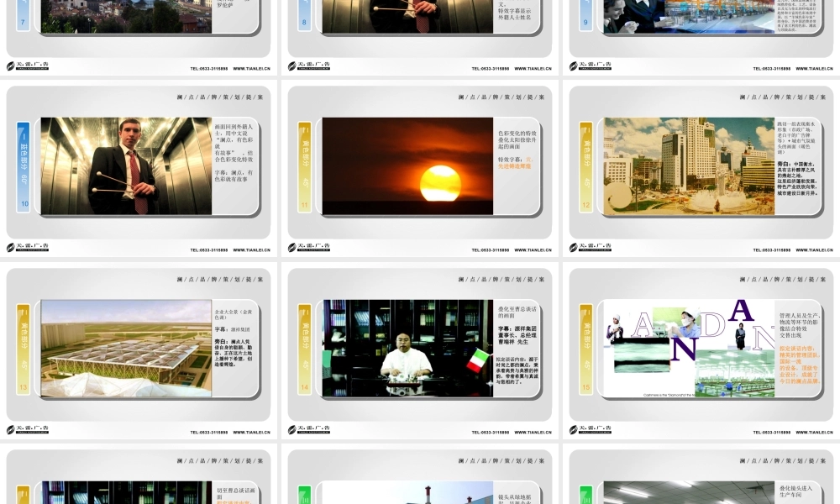Select the man at desk image on slide 14
The height and width of the screenshot is (504, 840).
pos(407,348)
